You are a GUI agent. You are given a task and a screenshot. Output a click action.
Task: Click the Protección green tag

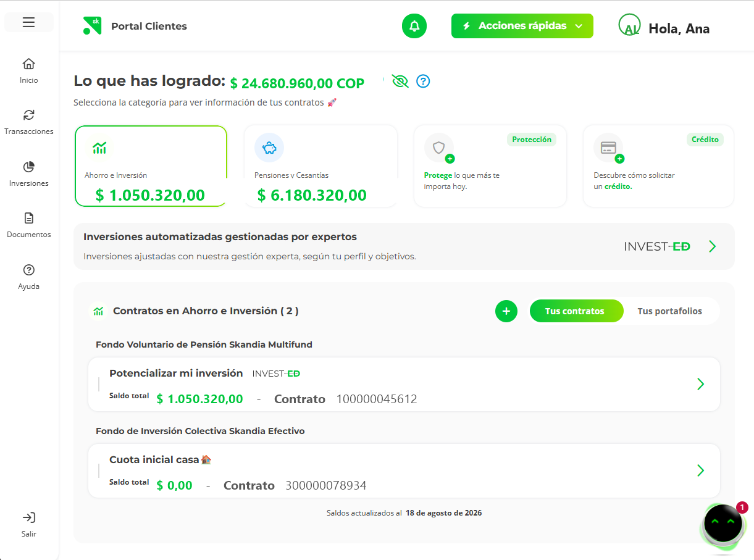(x=532, y=140)
